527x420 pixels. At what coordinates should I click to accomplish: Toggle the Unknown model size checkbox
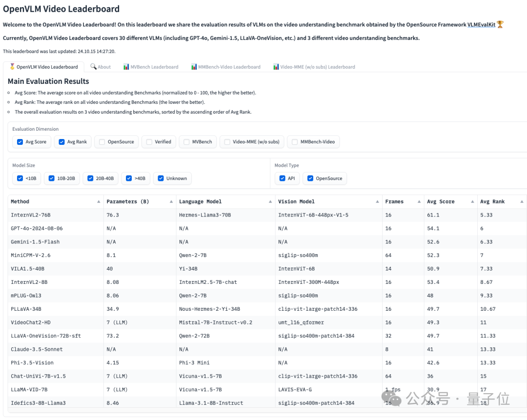coord(161,179)
